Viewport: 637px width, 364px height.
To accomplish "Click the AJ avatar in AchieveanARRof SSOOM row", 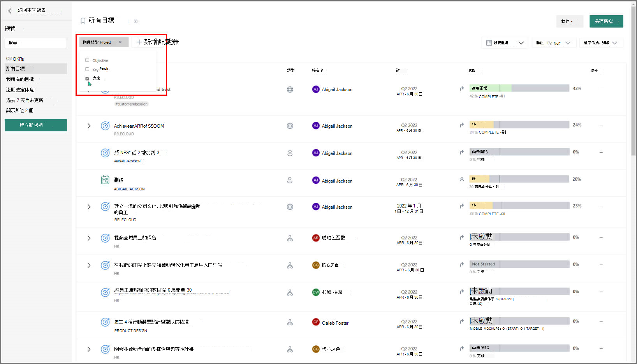I will (x=316, y=126).
